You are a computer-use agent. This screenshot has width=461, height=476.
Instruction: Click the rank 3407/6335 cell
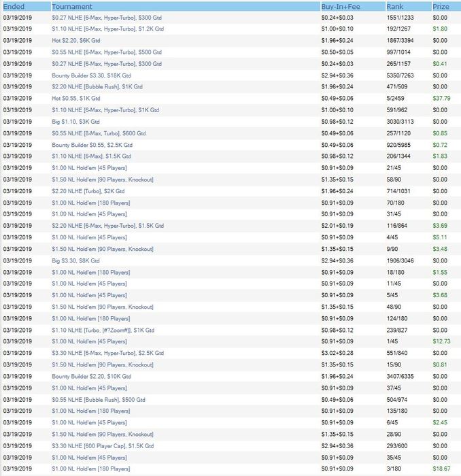point(400,377)
